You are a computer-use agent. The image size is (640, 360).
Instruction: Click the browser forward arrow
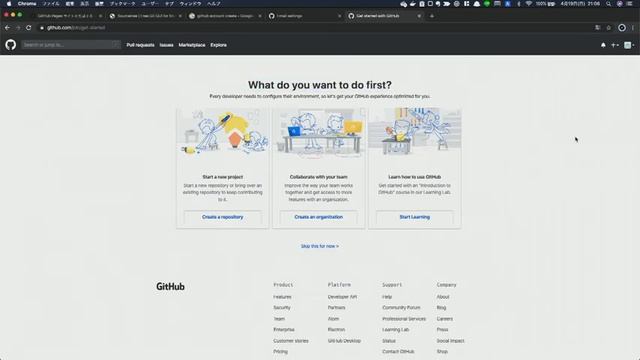(x=18, y=28)
